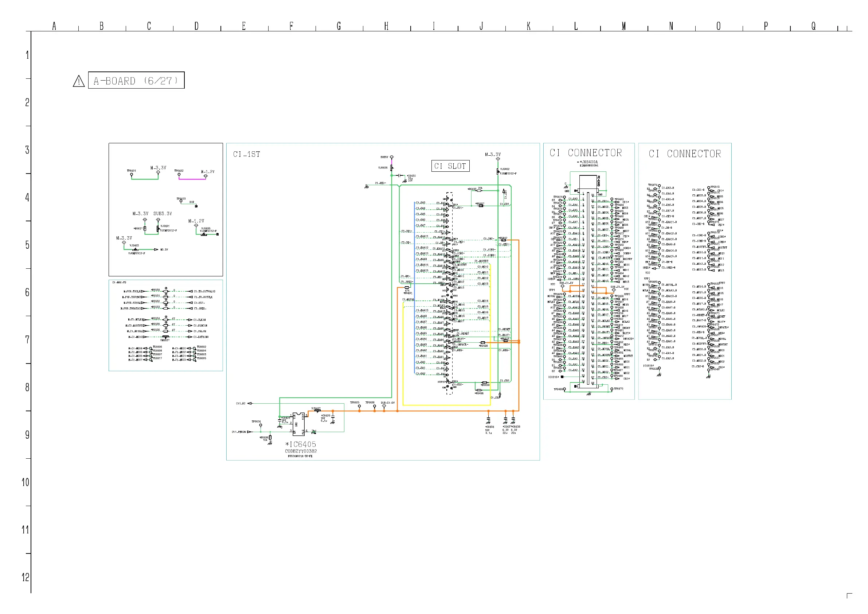
Task: Click test point TP6402 circle
Action: point(179,174)
